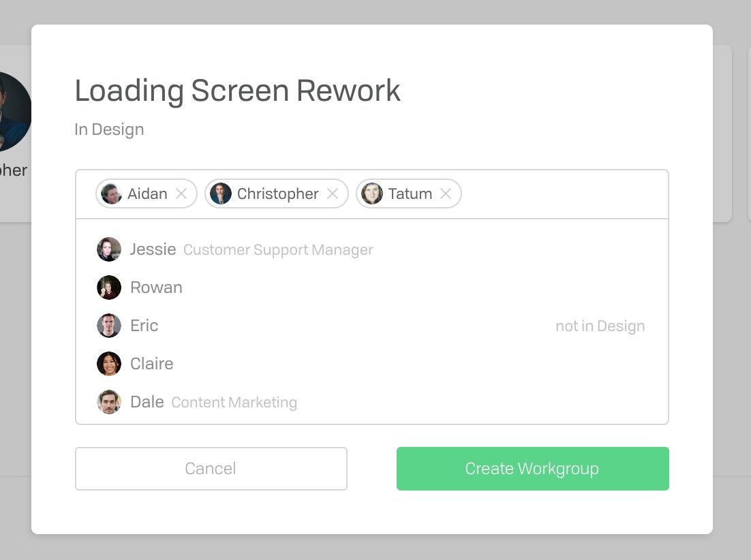Click the Aidan name chip
The image size is (751, 560).
(x=147, y=194)
